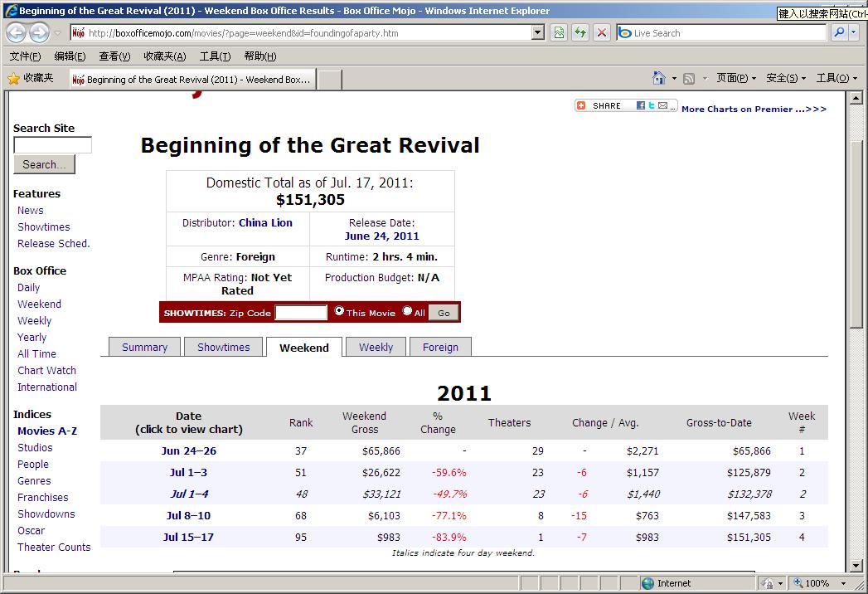Expand the address bar URL dropdown

pyautogui.click(x=538, y=33)
